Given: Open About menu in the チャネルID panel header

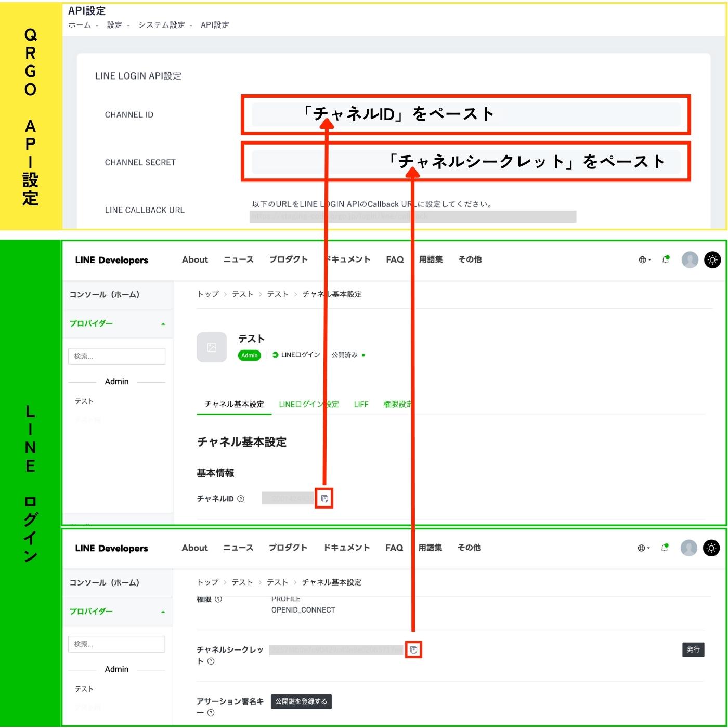Looking at the screenshot, I should tap(195, 259).
